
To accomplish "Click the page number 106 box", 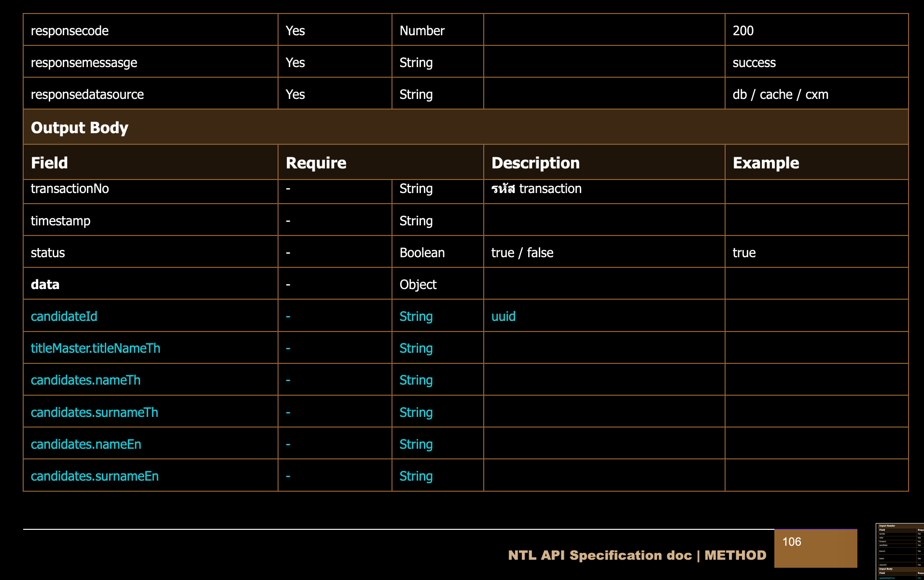I will (815, 548).
